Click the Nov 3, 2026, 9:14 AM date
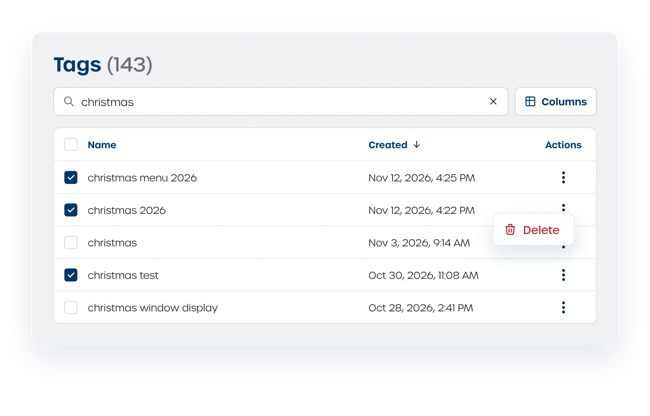Image resolution: width=650 pixels, height=416 pixels. click(419, 243)
